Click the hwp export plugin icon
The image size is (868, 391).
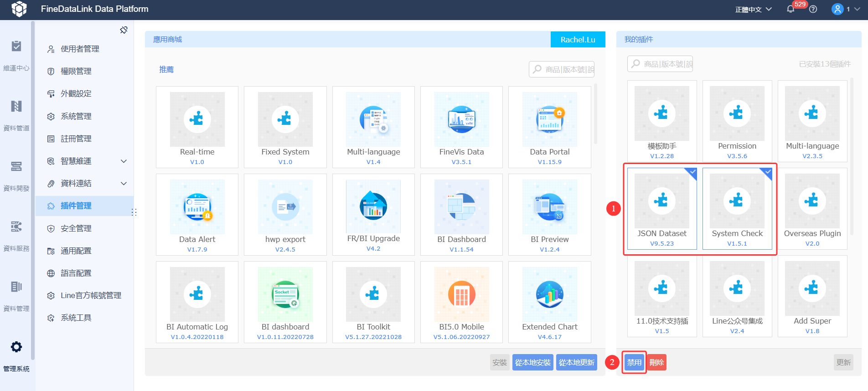pyautogui.click(x=285, y=207)
